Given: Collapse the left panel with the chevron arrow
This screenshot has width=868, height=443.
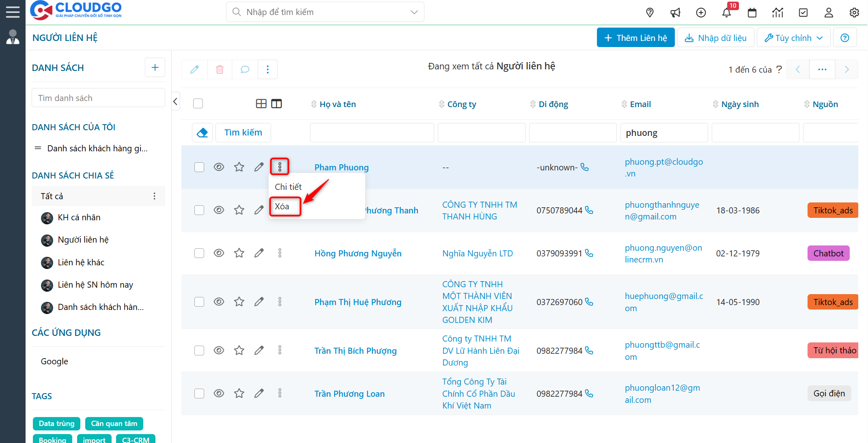Looking at the screenshot, I should pos(175,101).
